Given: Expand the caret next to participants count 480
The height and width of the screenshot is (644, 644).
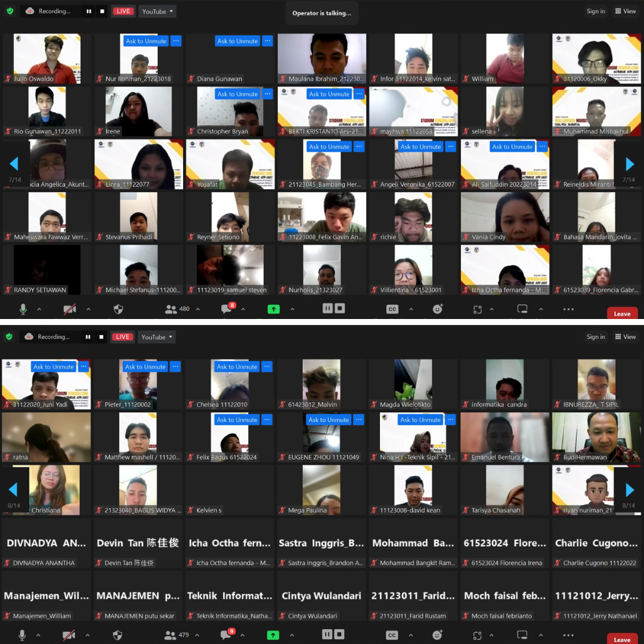Looking at the screenshot, I should coord(198,309).
